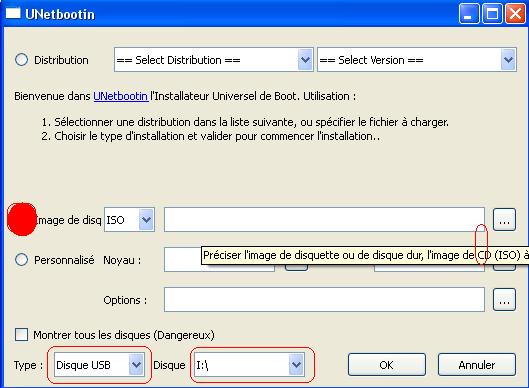
Task: Click the OK button
Action: click(387, 365)
